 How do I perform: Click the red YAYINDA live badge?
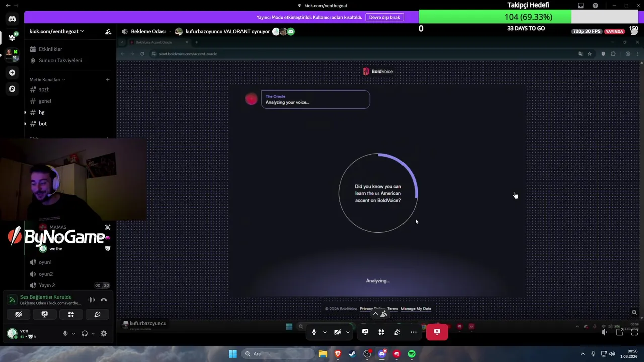pos(614,31)
